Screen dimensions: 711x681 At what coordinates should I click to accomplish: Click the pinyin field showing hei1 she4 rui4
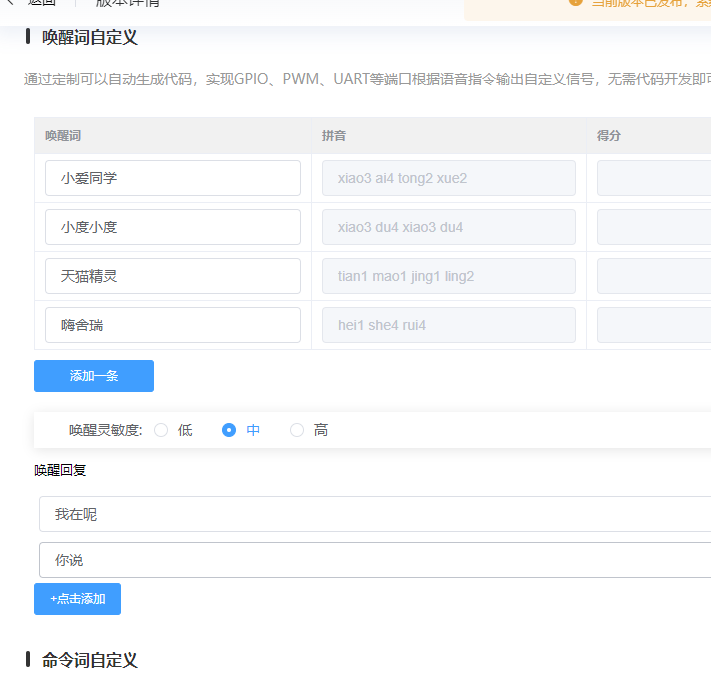448,325
